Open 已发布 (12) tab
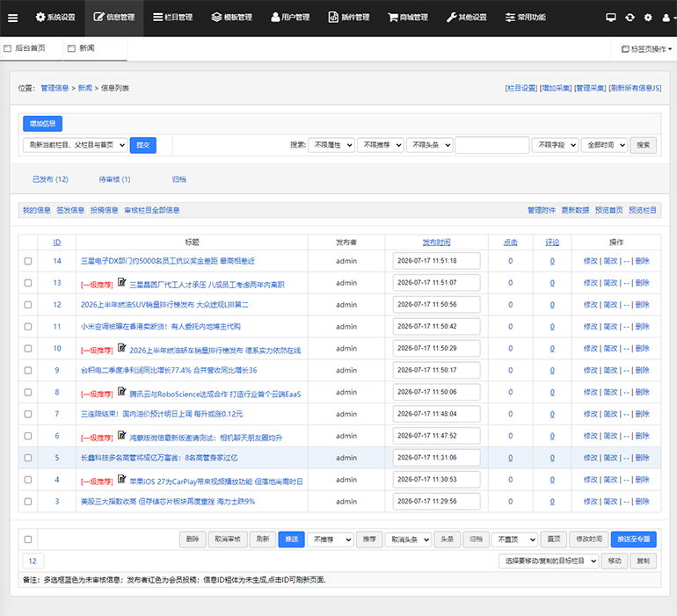 [50, 179]
